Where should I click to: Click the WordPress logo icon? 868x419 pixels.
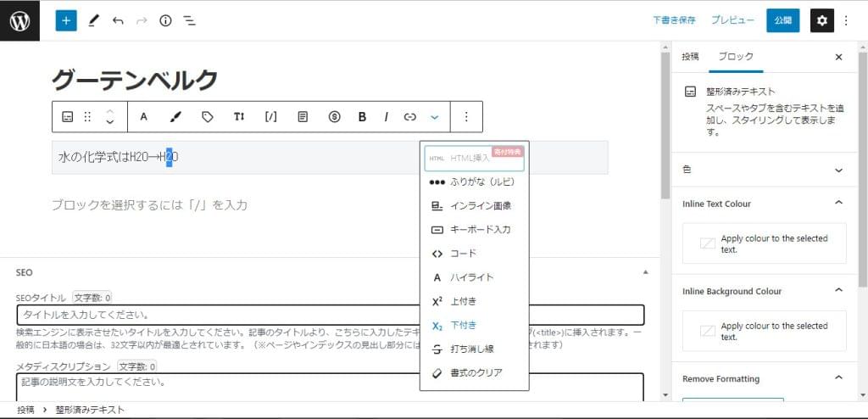pos(20,20)
